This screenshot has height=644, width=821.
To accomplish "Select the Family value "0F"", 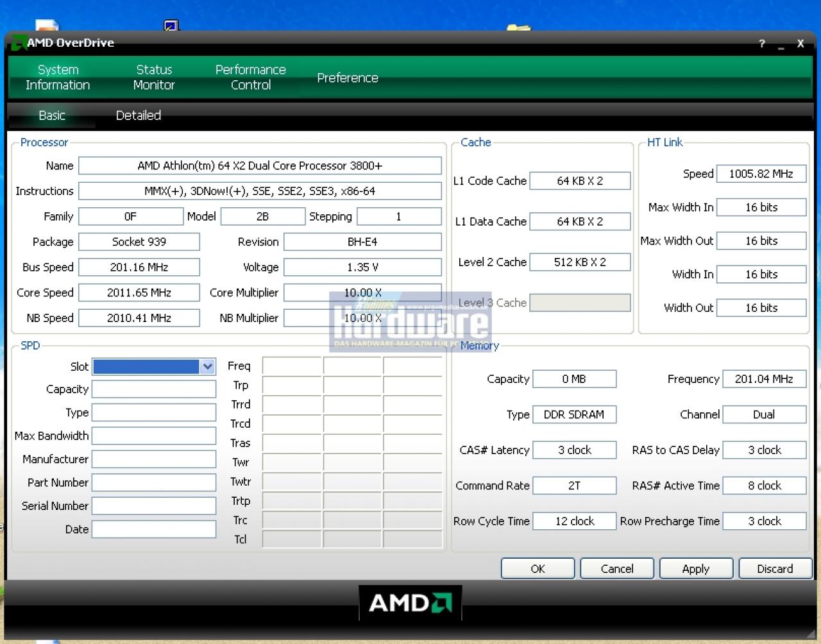I will [x=131, y=217].
